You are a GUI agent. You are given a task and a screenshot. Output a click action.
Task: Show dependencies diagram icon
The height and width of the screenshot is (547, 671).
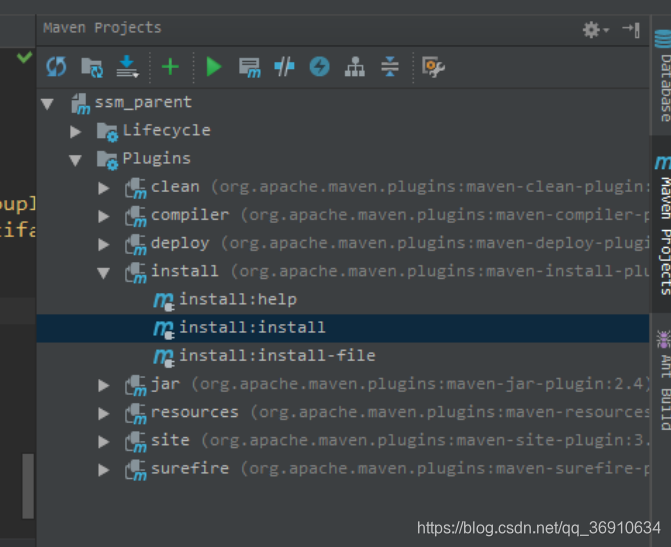coord(355,67)
